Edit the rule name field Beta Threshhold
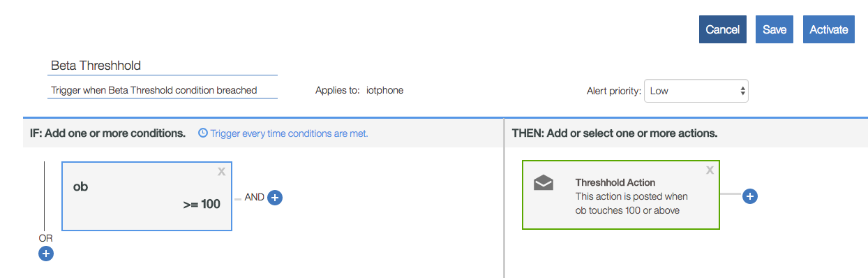This screenshot has width=868, height=278. (x=163, y=66)
